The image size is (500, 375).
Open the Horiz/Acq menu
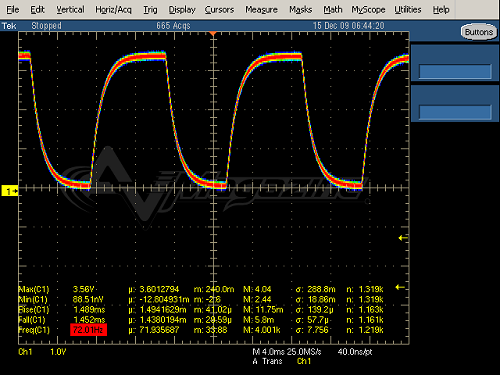[x=113, y=10]
